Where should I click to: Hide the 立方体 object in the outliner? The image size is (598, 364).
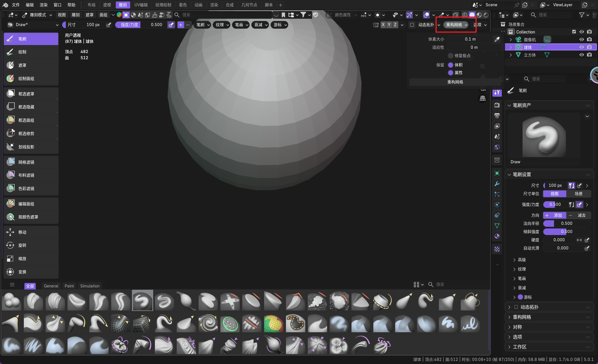(x=581, y=55)
